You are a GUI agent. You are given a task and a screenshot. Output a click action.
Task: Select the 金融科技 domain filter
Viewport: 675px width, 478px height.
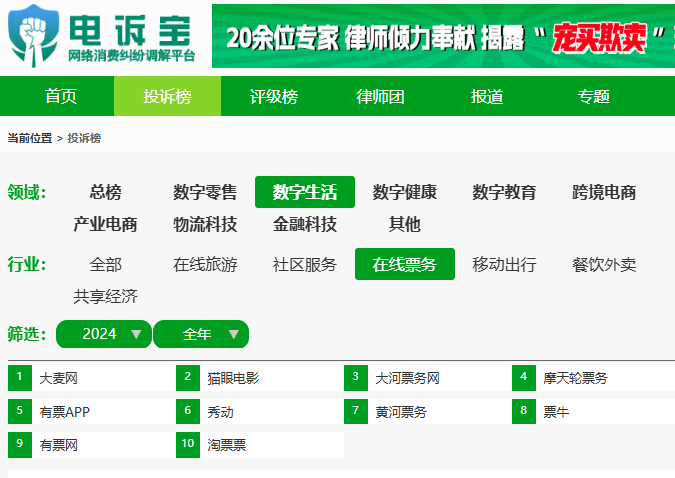coord(305,224)
